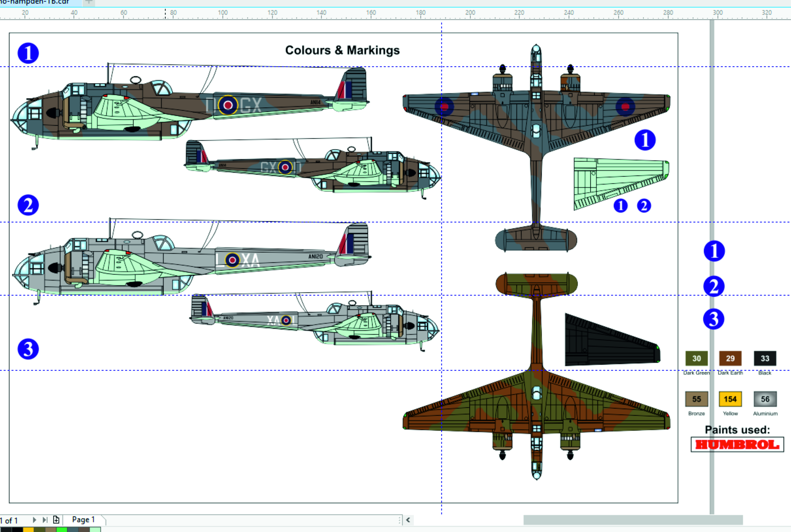Click the 'Bronze' paint label
This screenshot has height=532, width=791.
[696, 414]
